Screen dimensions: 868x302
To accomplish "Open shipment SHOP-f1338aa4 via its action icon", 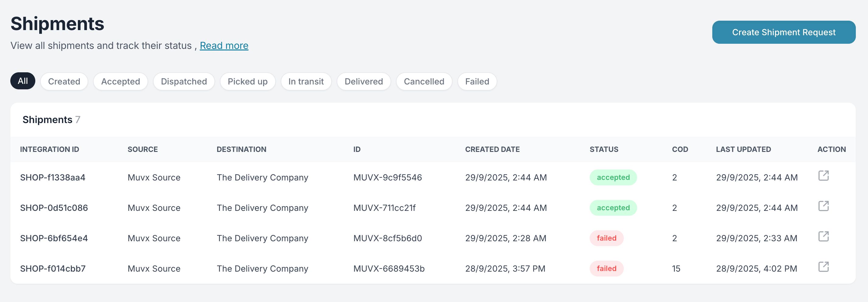I will coord(823,175).
